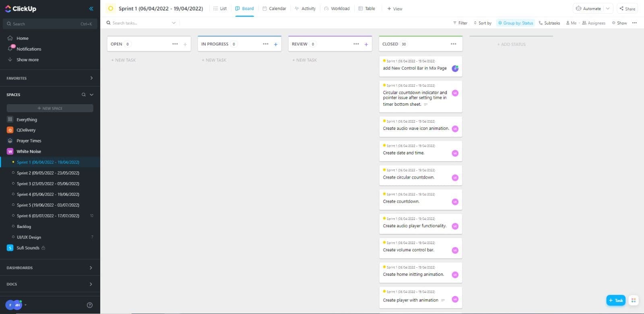644x314 pixels.
Task: Switch to the Calendar view tab
Action: (274, 8)
